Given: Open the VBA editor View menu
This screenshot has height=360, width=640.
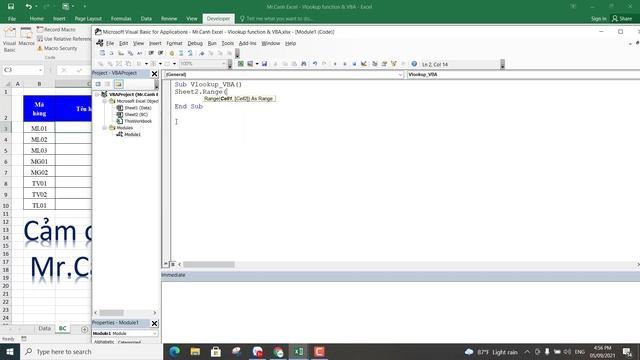Looking at the screenshot, I should [138, 43].
